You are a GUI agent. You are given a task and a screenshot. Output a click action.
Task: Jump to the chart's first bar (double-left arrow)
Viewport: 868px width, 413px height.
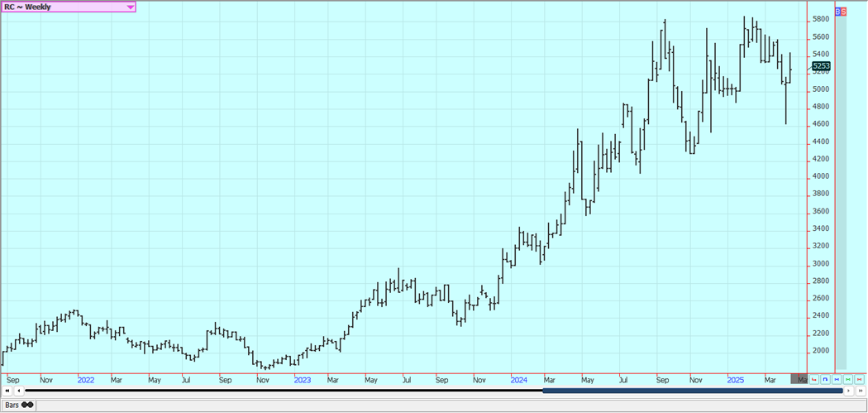pyautogui.click(x=7, y=391)
